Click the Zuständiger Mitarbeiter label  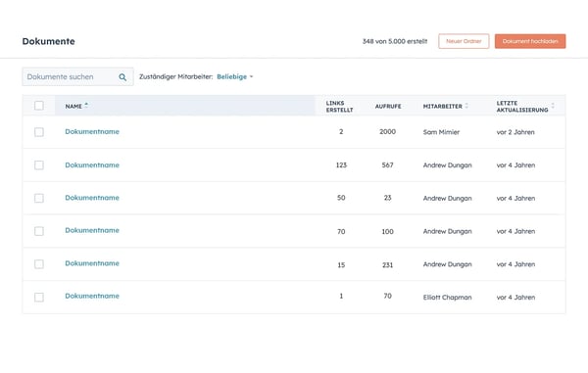point(175,76)
